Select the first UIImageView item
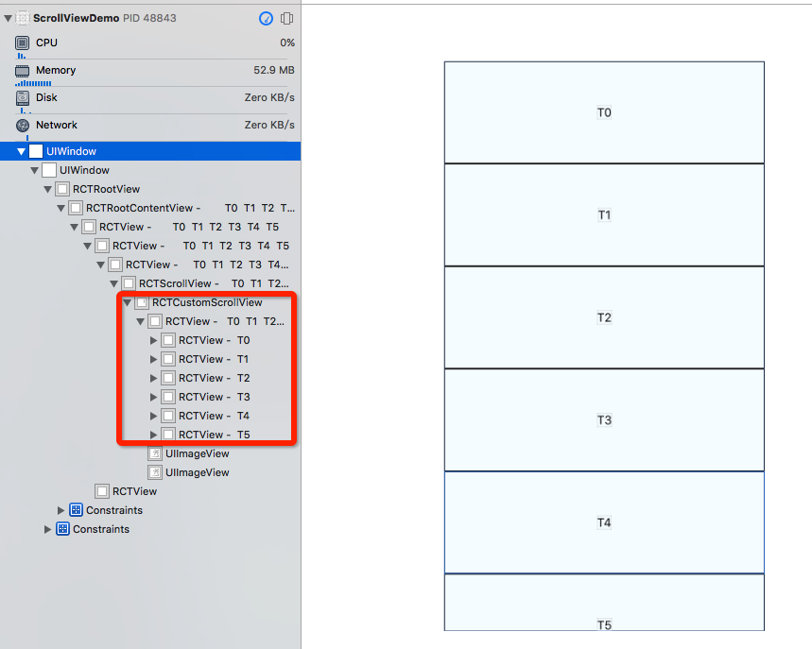Image resolution: width=812 pixels, height=649 pixels. [x=150, y=453]
